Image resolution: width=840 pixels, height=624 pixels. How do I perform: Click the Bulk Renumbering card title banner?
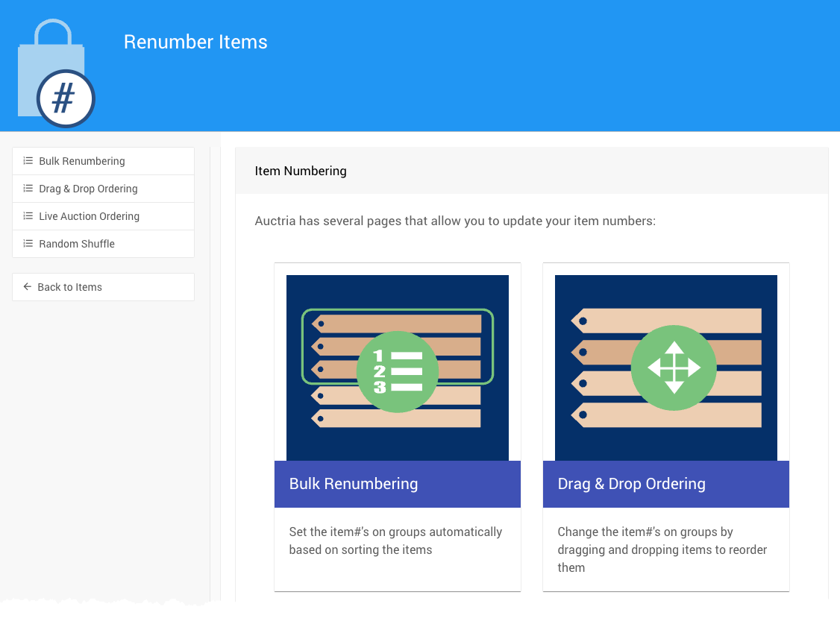pyautogui.click(x=397, y=484)
